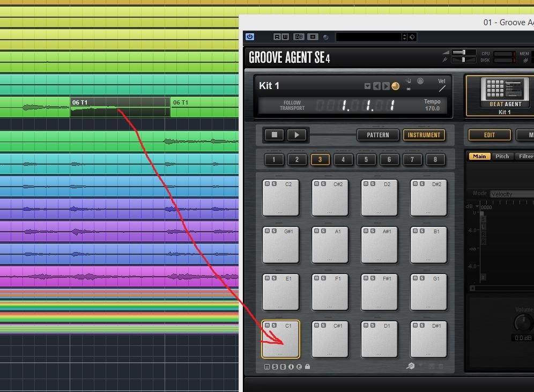This screenshot has width=534, height=392.
Task: Toggle the plugin power bypass button
Action: click(x=250, y=37)
